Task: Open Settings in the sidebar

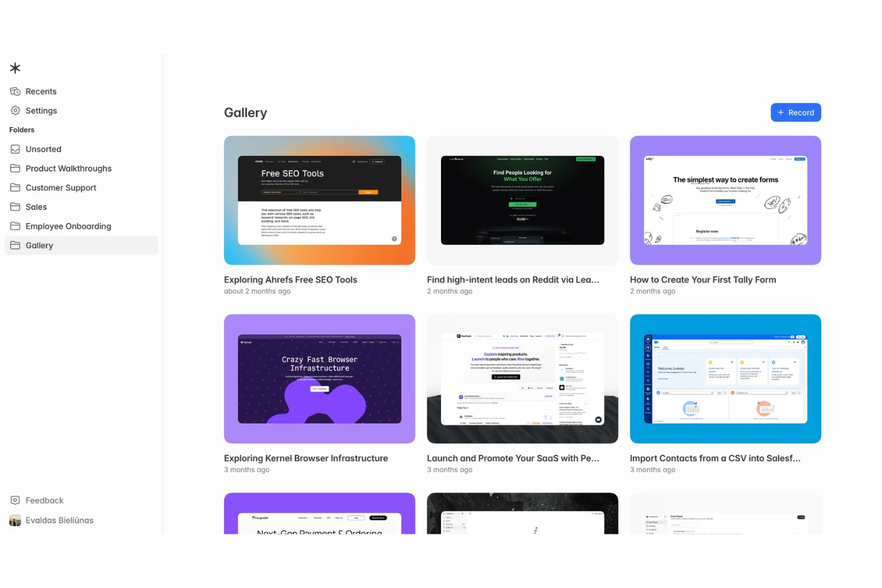Action: tap(41, 110)
